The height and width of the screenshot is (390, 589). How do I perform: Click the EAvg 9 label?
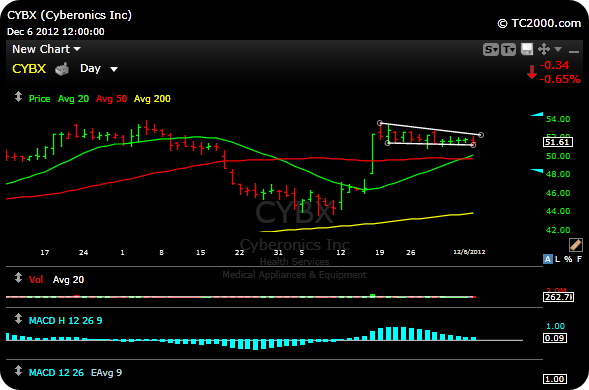[x=106, y=373]
